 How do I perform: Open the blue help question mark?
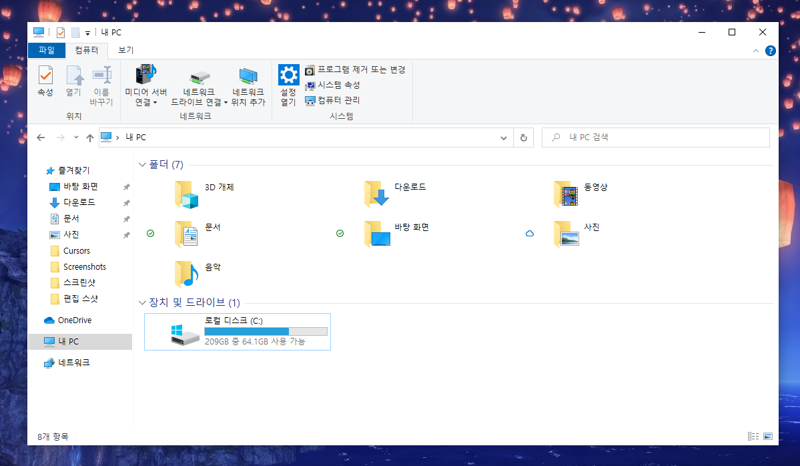click(770, 51)
